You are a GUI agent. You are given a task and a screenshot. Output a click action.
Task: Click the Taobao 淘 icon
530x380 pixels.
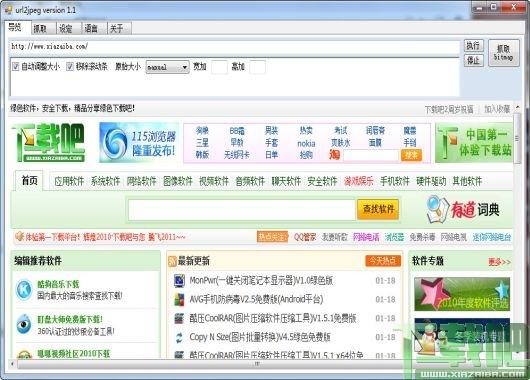pos(334,155)
